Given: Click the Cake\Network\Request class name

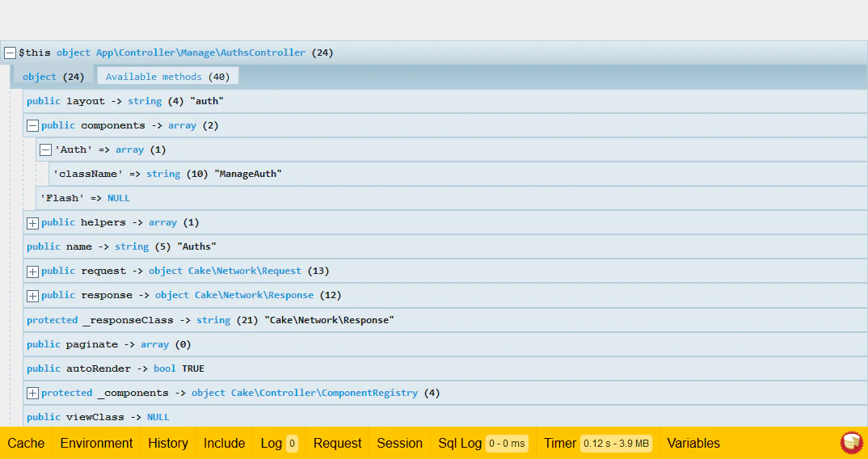Looking at the screenshot, I should [243, 271].
